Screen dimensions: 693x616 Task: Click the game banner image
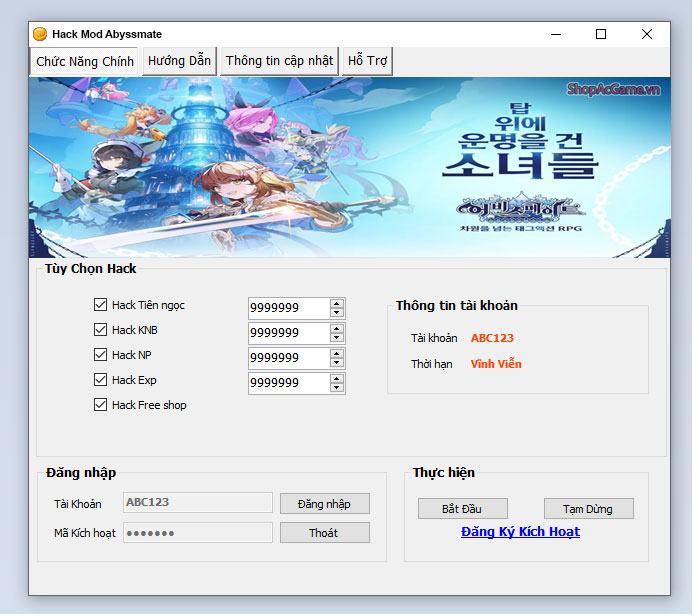click(349, 167)
